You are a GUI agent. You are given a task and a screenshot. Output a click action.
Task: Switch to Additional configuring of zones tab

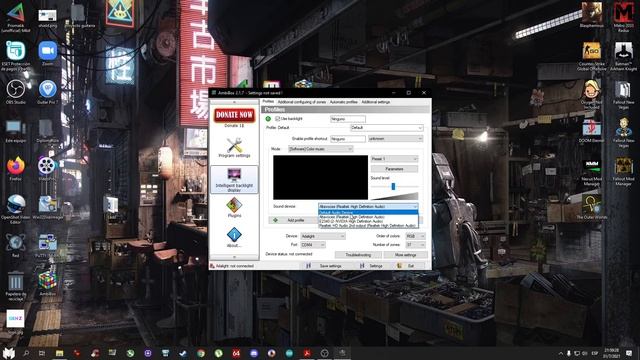coord(302,102)
